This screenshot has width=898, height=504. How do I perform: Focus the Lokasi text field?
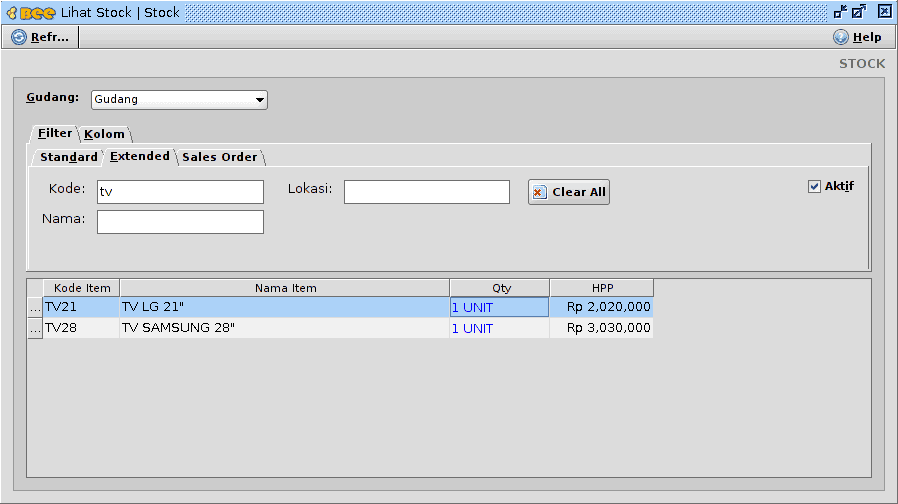tap(426, 192)
